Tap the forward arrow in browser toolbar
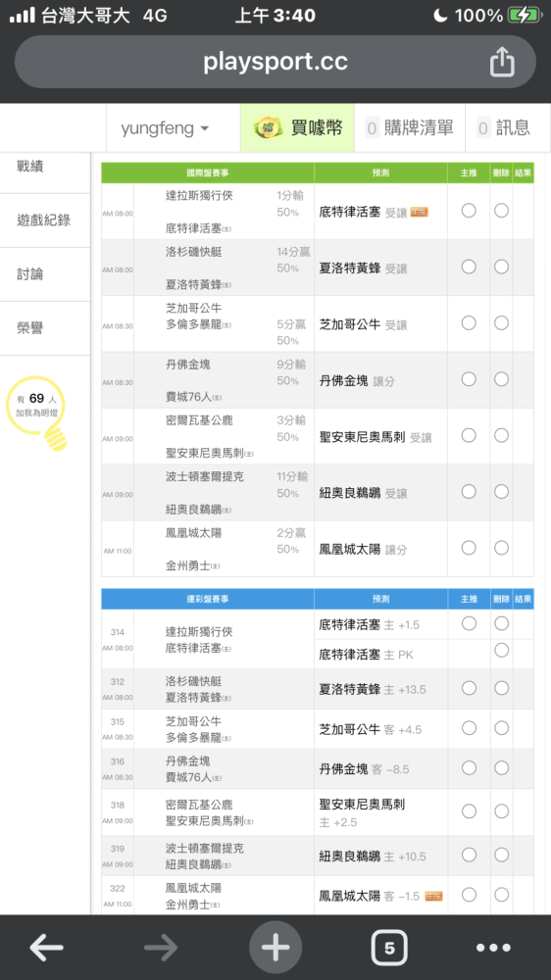This screenshot has width=551, height=980. click(x=161, y=948)
